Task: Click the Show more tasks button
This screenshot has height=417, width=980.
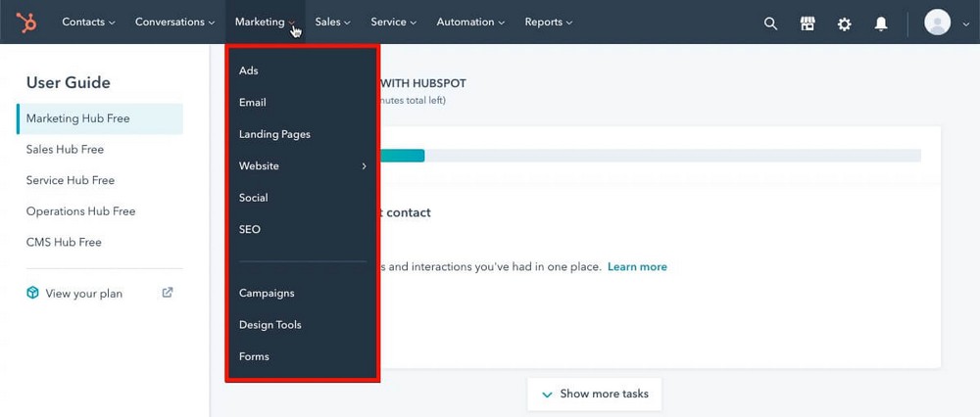Action: (595, 394)
